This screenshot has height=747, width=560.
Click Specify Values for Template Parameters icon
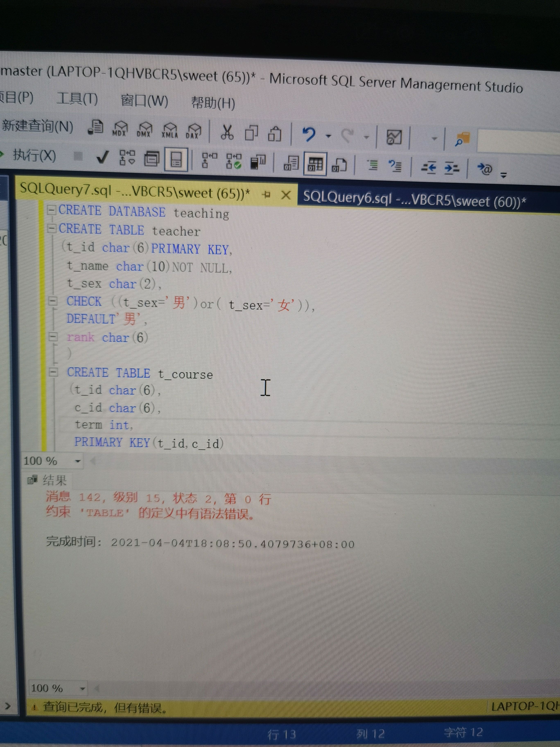[x=485, y=169]
